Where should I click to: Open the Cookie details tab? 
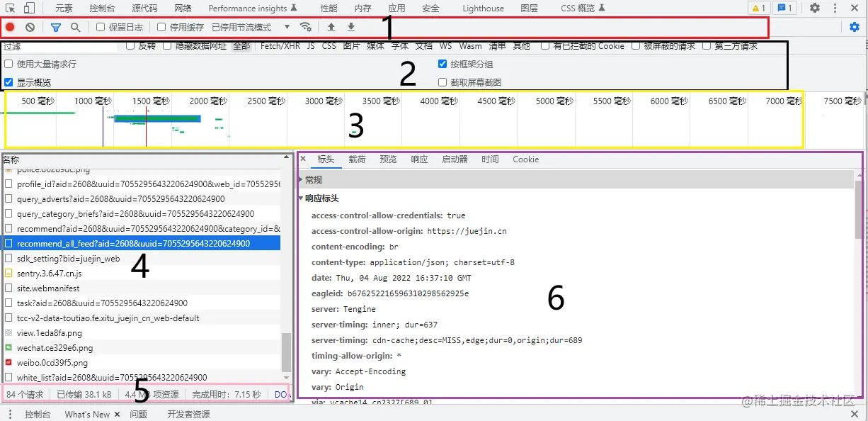click(525, 159)
